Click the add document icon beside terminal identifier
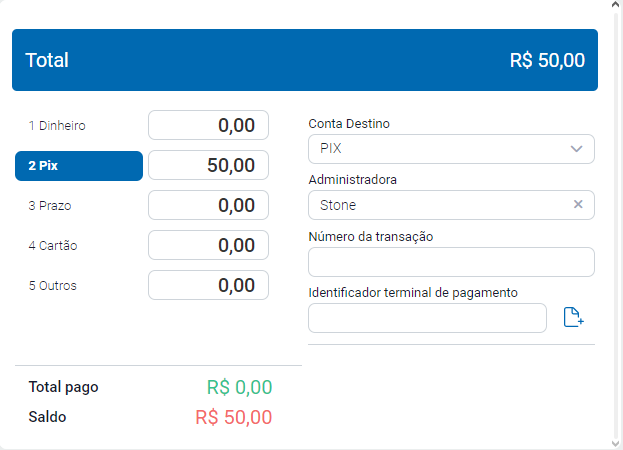Viewport: 623px width, 450px height. [573, 318]
